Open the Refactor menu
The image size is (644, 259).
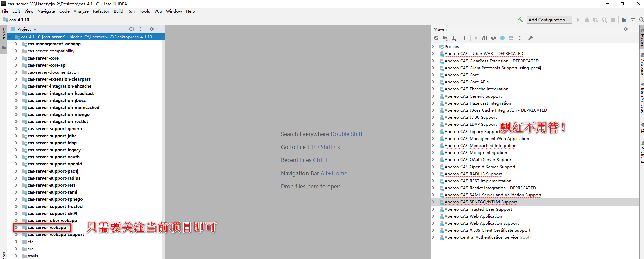(x=101, y=11)
